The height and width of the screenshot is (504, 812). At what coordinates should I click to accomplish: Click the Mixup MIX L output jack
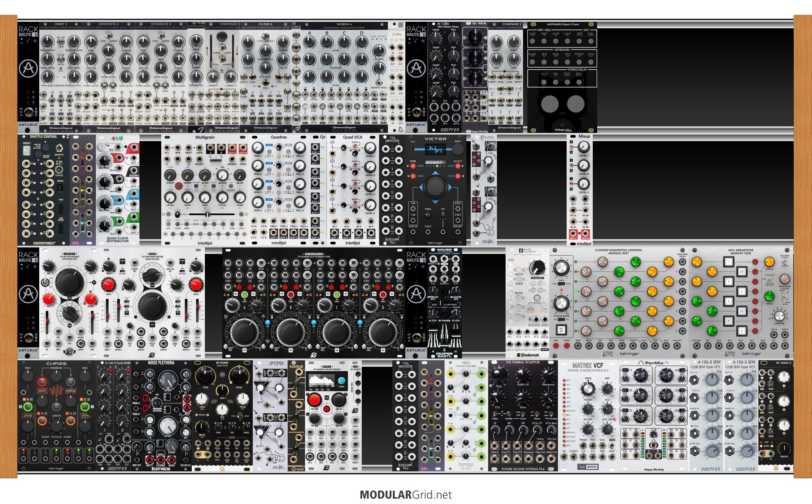573,234
